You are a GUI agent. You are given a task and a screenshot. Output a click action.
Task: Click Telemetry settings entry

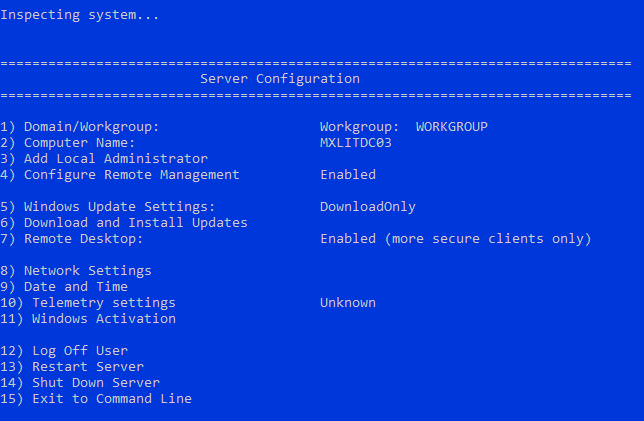click(x=88, y=303)
